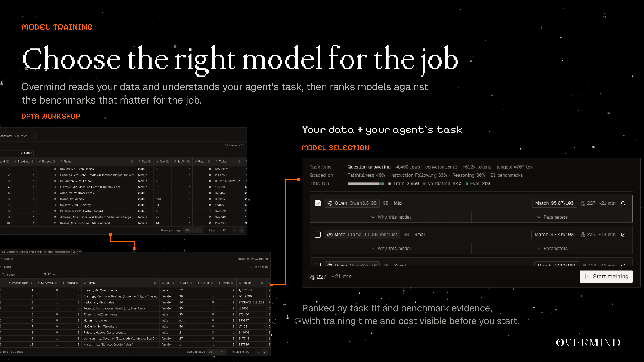This screenshot has height=362, width=644.
Task: Expand the Script section
Action: point(7,259)
